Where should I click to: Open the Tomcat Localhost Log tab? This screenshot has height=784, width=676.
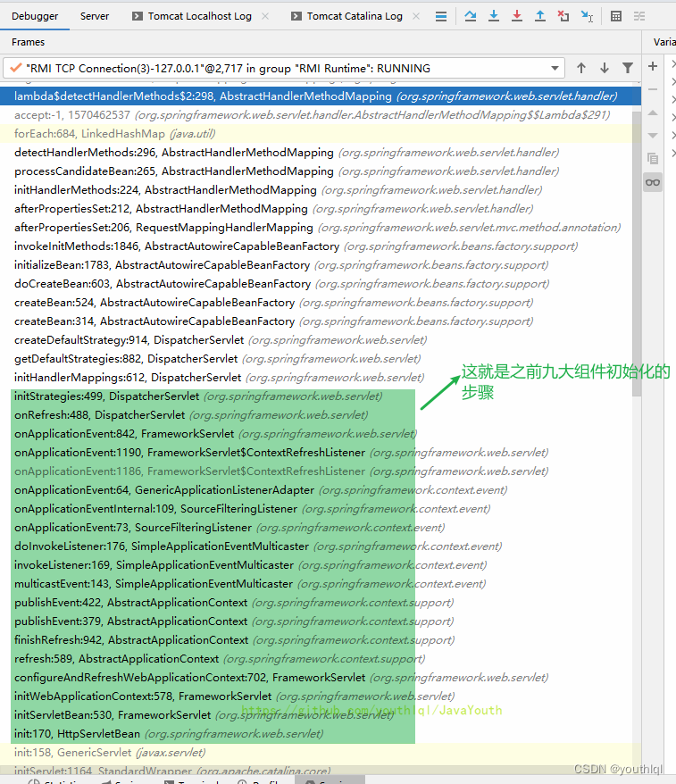[199, 16]
